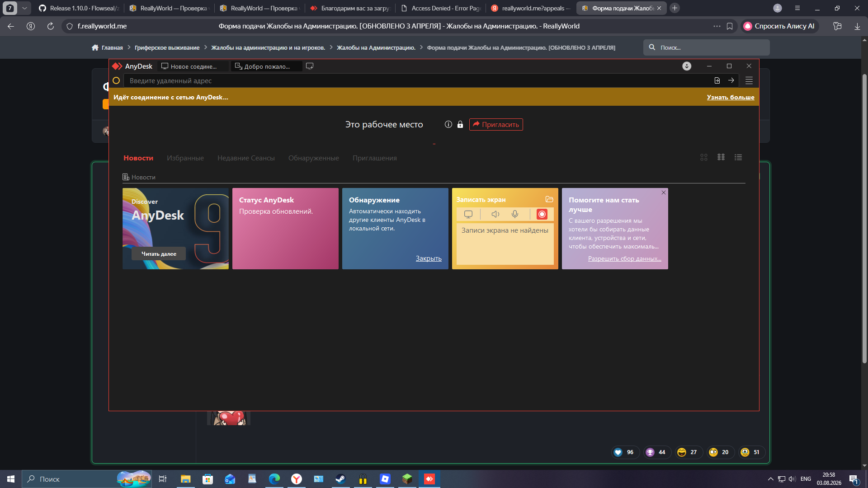Image resolution: width=868 pixels, height=488 pixels.
Task: Switch to 'reallyworld.me?appeals' browser tab
Action: point(531,8)
